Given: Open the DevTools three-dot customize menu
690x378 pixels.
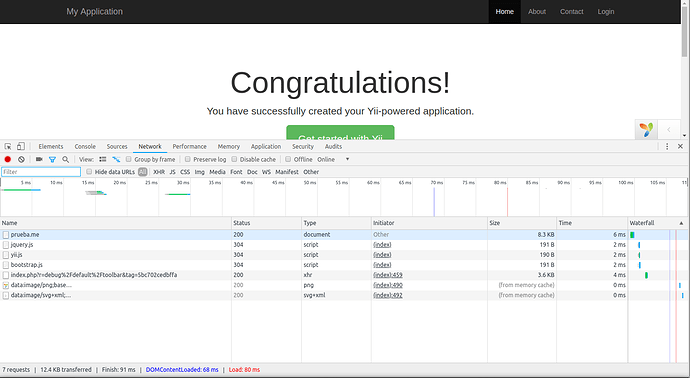Looking at the screenshot, I should pyautogui.click(x=667, y=147).
